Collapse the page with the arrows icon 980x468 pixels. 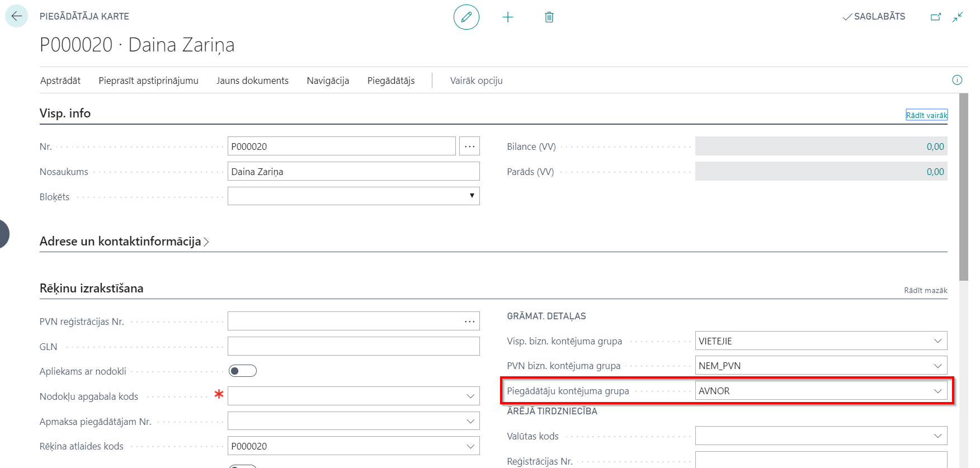pyautogui.click(x=958, y=17)
